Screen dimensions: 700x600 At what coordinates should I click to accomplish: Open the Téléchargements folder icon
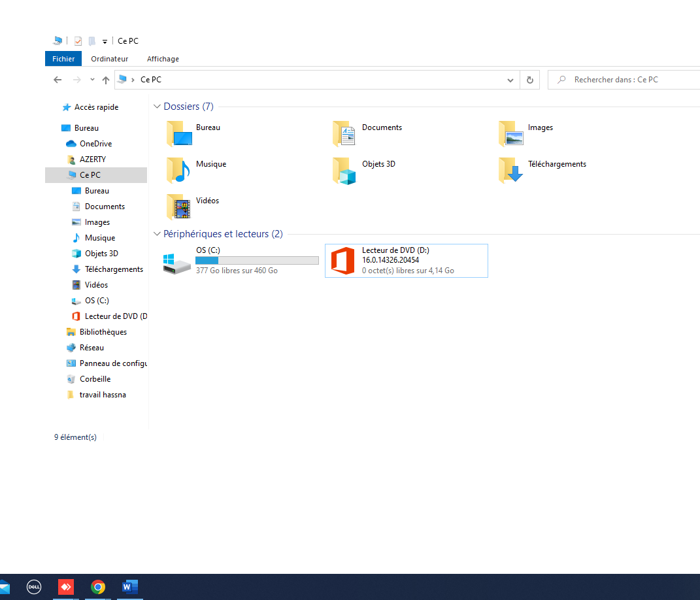tap(510, 170)
